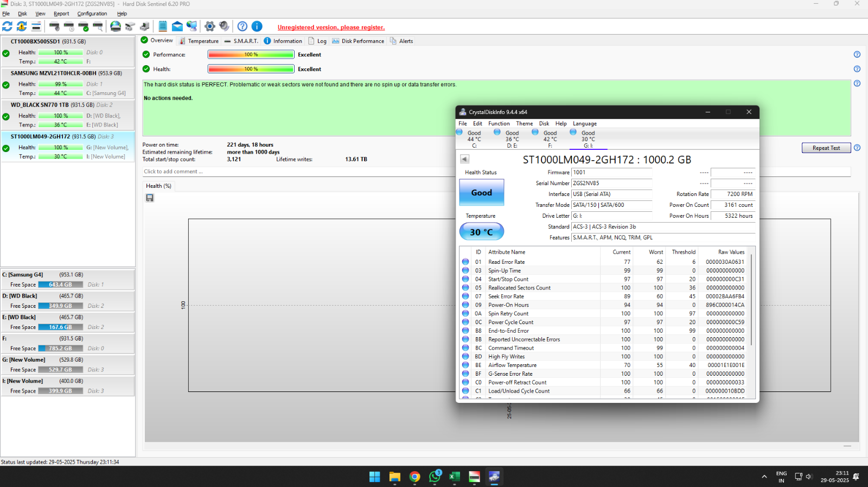Click the Unregistered version please register link
The height and width of the screenshot is (487, 868).
point(331,27)
